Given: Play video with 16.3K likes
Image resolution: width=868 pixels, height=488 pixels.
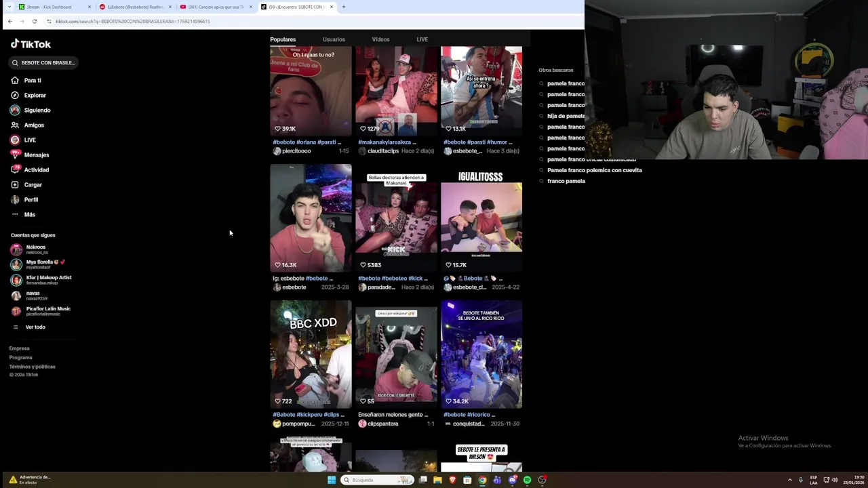Looking at the screenshot, I should tap(311, 218).
